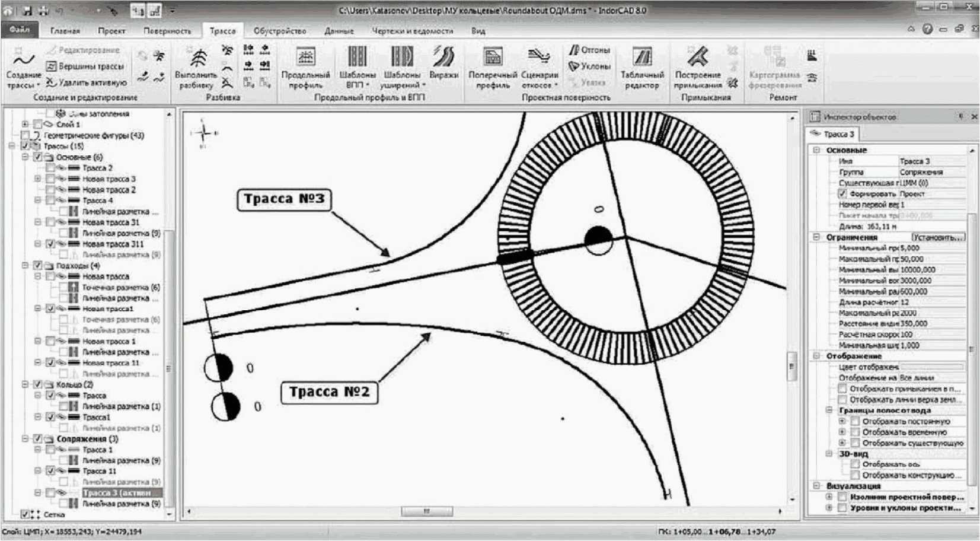Enable Отображать ось checkbox in 3D-вид

(x=855, y=464)
